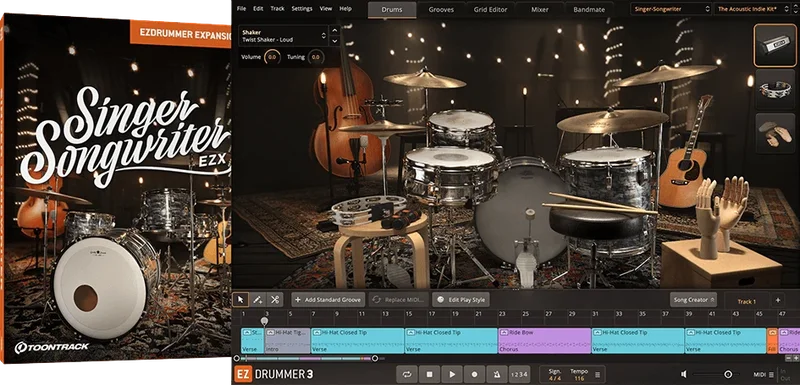Adjust the Volume knob

272,57
